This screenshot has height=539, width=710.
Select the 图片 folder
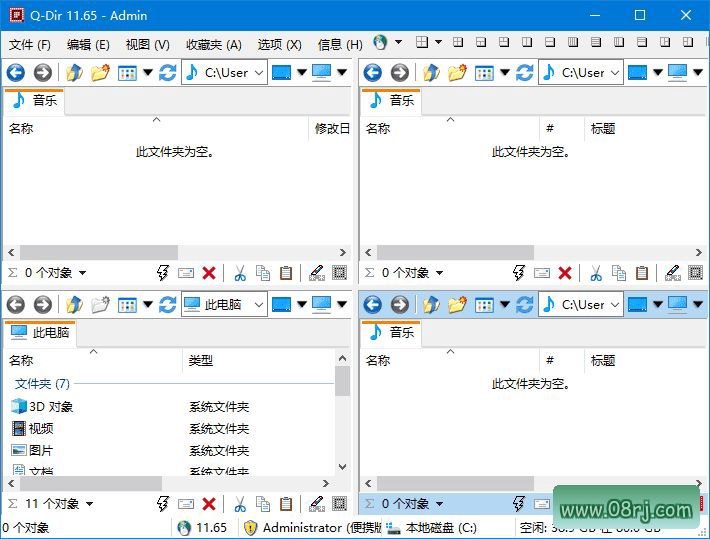point(33,450)
